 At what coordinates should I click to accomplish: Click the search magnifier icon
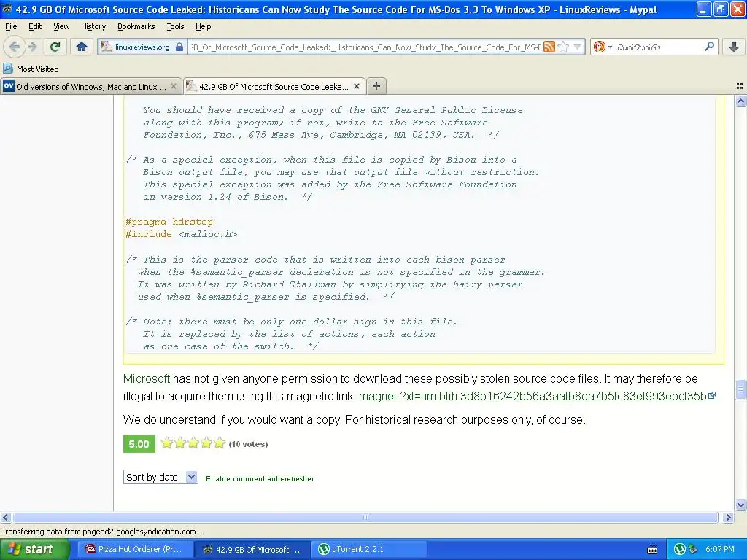(709, 47)
